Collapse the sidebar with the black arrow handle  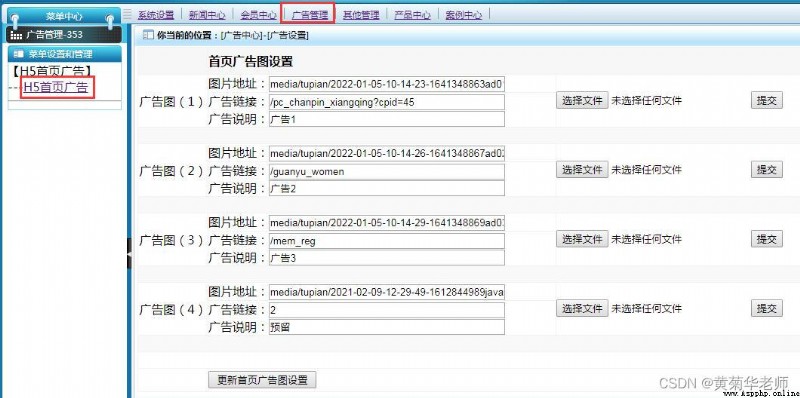point(129,253)
